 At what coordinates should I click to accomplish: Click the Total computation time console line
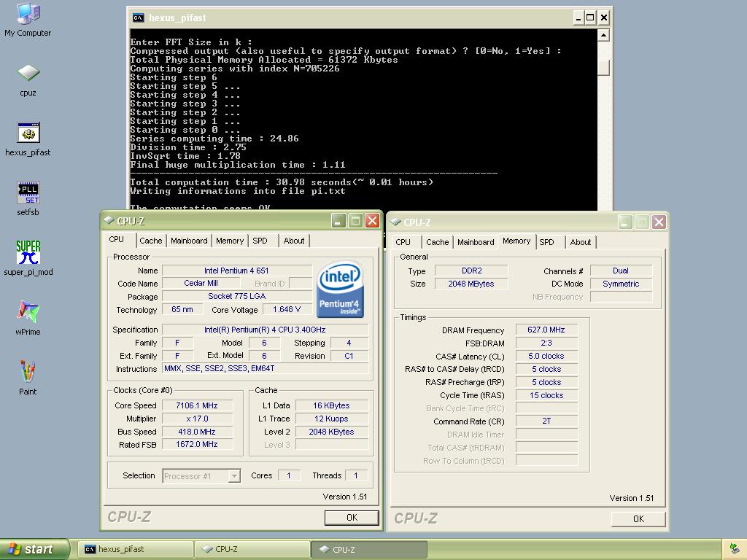pyautogui.click(x=282, y=182)
